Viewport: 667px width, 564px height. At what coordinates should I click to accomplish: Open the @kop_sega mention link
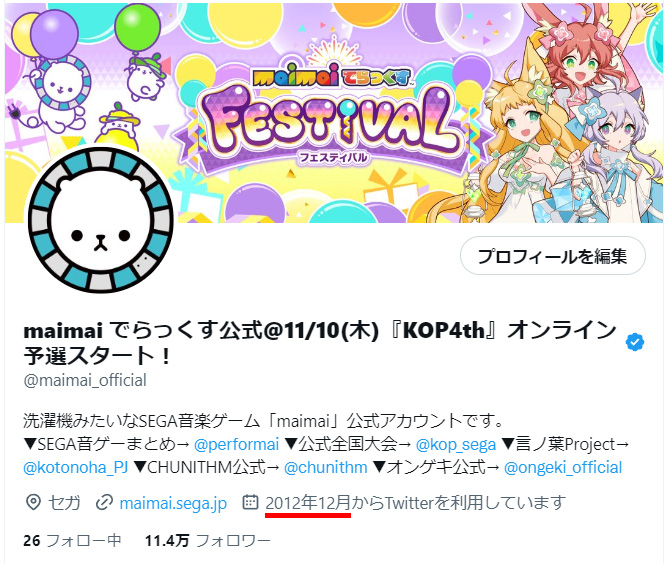pyautogui.click(x=456, y=444)
